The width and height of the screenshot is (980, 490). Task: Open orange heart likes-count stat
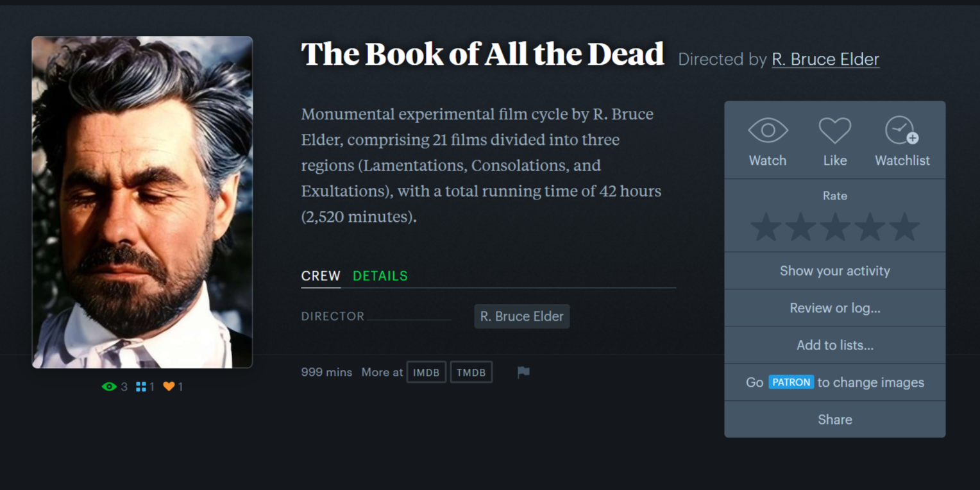click(x=173, y=387)
